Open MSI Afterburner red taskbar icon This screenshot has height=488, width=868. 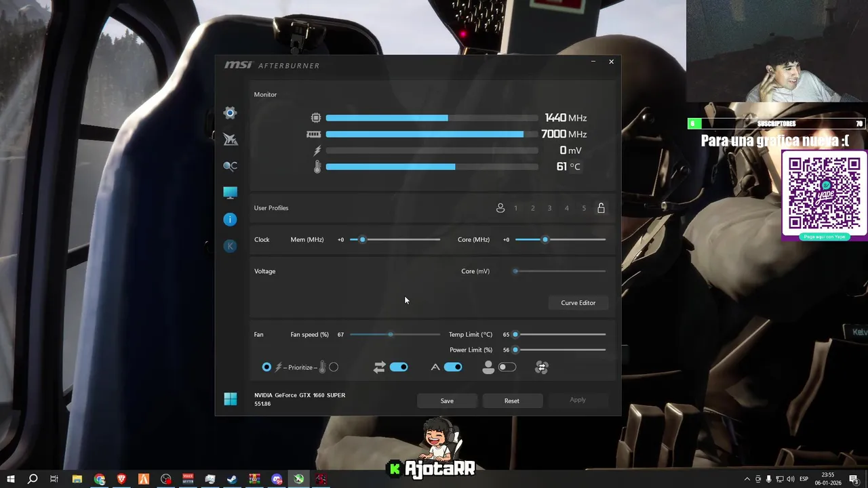pos(321,479)
